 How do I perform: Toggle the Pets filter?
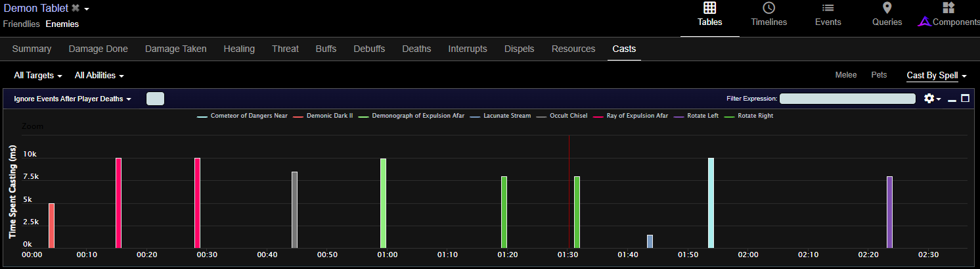879,75
